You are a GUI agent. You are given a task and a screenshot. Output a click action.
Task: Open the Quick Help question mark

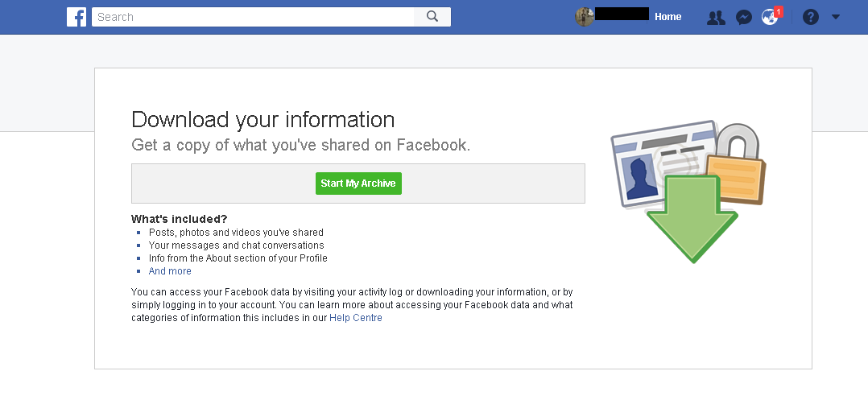[810, 17]
